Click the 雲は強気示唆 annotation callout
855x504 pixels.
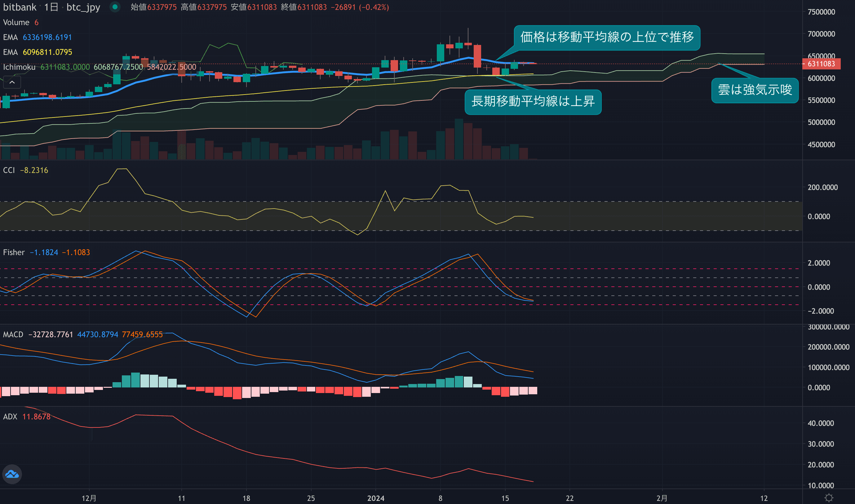click(x=755, y=90)
